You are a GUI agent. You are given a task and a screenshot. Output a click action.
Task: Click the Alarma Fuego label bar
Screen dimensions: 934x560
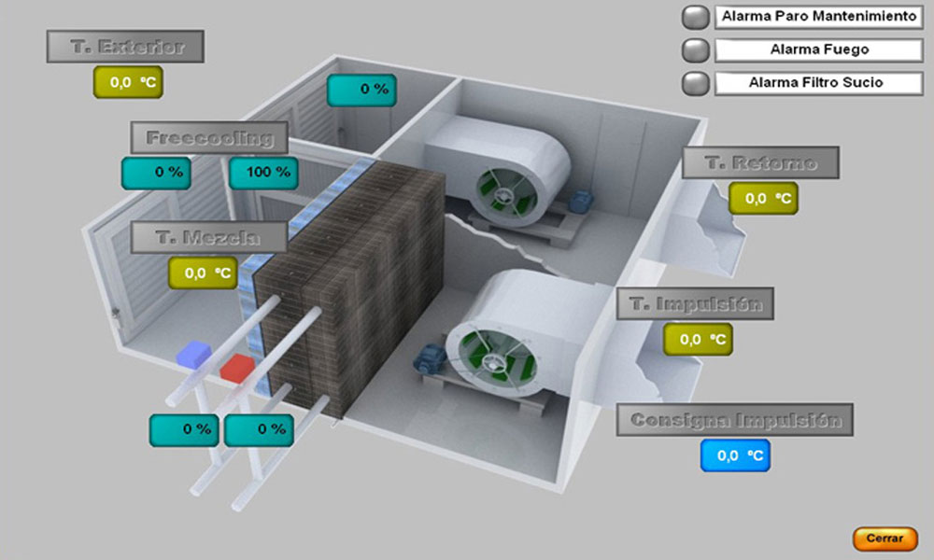[817, 50]
